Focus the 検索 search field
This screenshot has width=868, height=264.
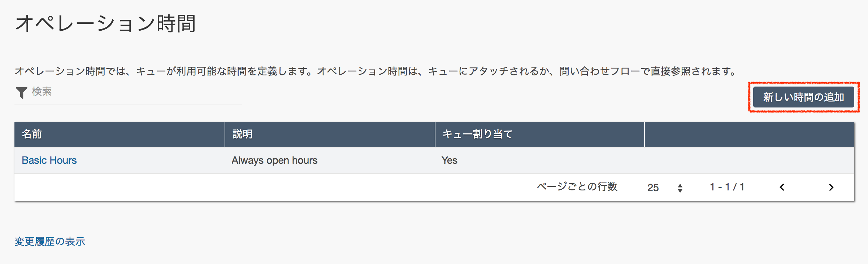[134, 92]
